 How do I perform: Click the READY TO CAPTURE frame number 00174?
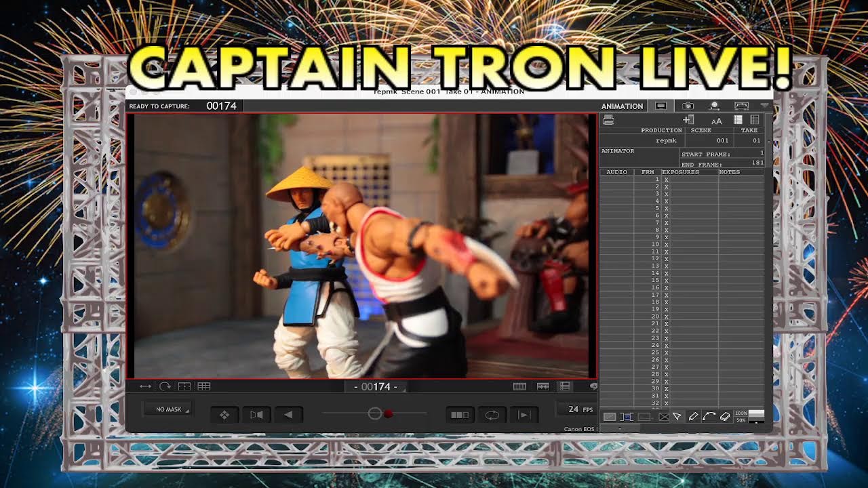(221, 106)
